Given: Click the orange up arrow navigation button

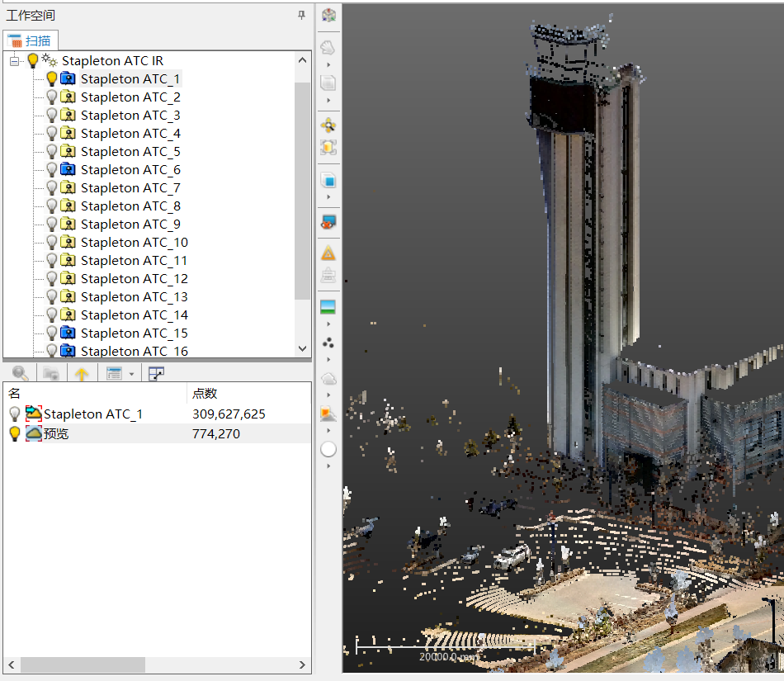Looking at the screenshot, I should pyautogui.click(x=82, y=373).
